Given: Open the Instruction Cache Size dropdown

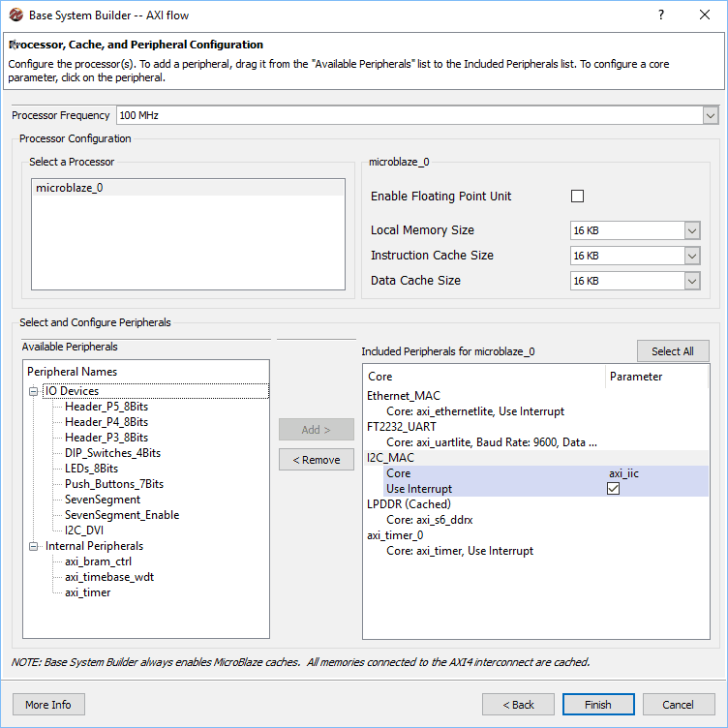Looking at the screenshot, I should coord(691,256).
